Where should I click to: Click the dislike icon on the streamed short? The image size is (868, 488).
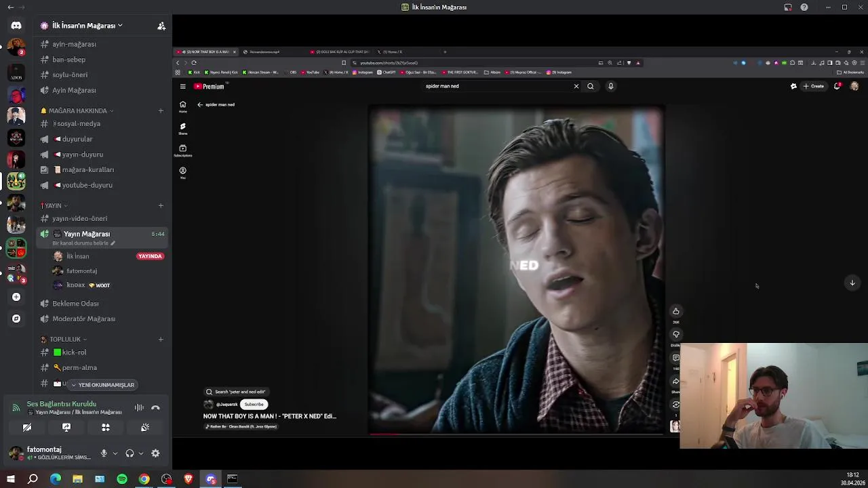tap(676, 334)
